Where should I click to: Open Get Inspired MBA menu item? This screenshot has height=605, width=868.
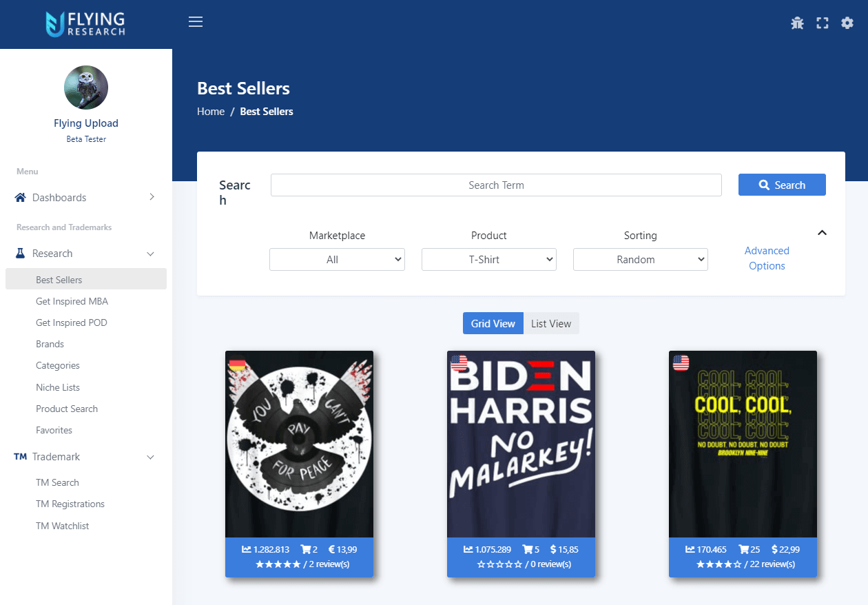click(72, 301)
